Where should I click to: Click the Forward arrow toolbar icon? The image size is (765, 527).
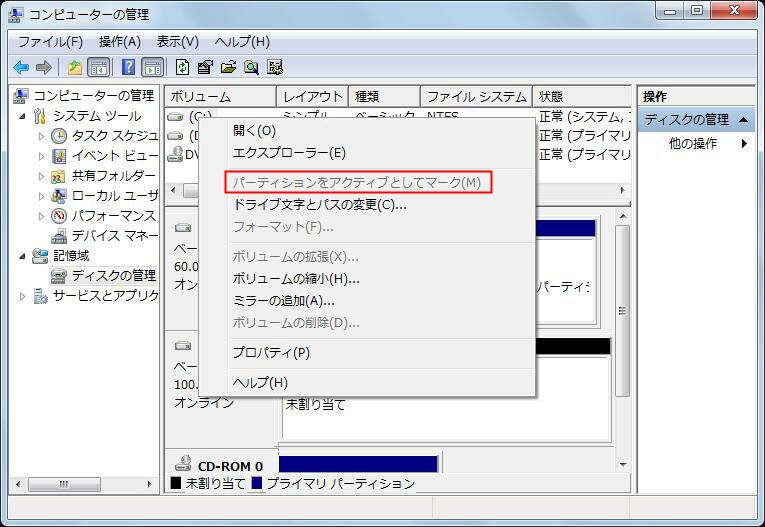click(44, 67)
